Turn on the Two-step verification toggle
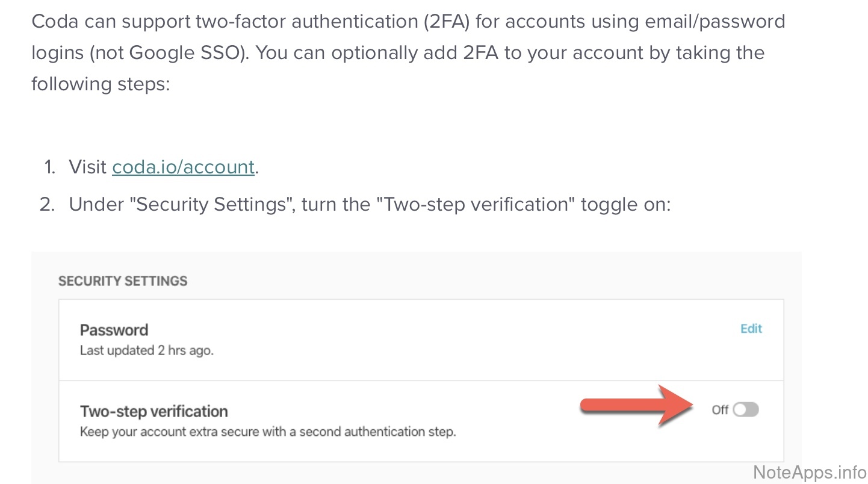The height and width of the screenshot is (484, 868). [746, 410]
